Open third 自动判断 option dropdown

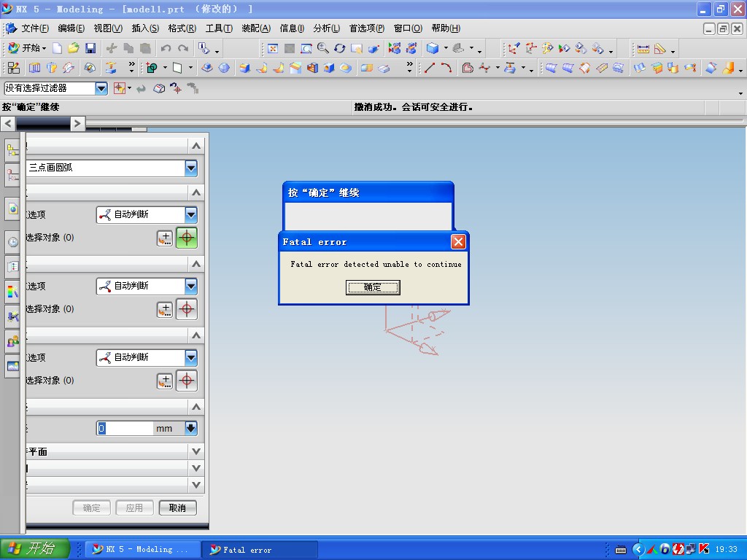[190, 357]
